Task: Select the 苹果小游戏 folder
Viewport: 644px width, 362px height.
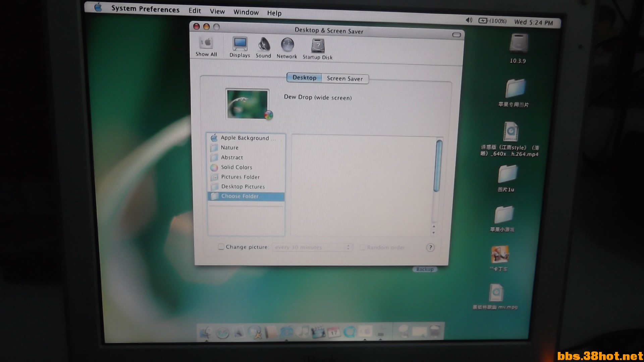Action: tap(504, 215)
